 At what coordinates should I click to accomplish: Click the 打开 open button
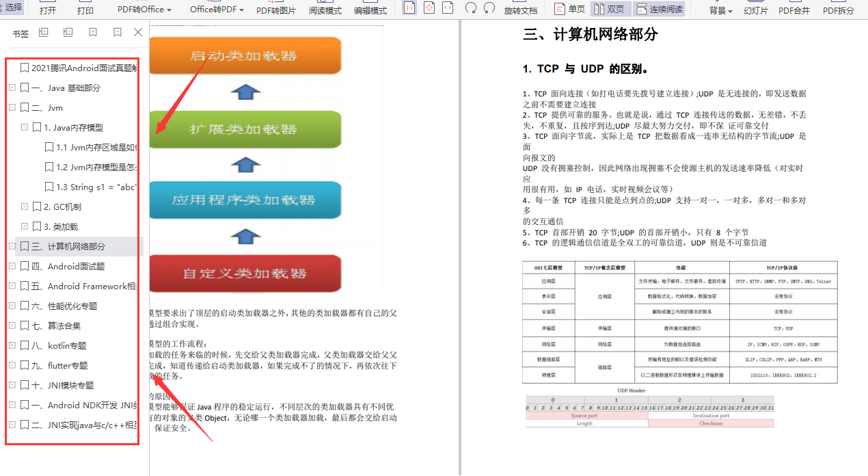click(48, 11)
